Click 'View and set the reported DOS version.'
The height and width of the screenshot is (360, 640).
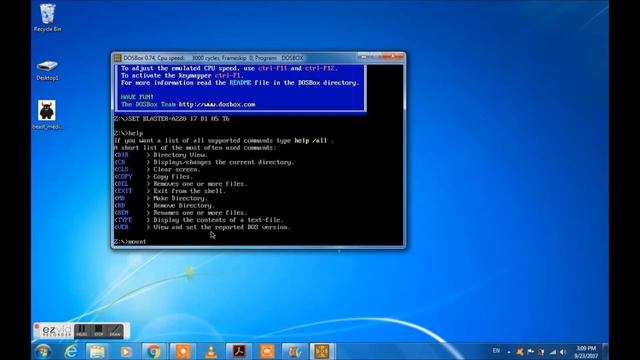click(x=222, y=227)
